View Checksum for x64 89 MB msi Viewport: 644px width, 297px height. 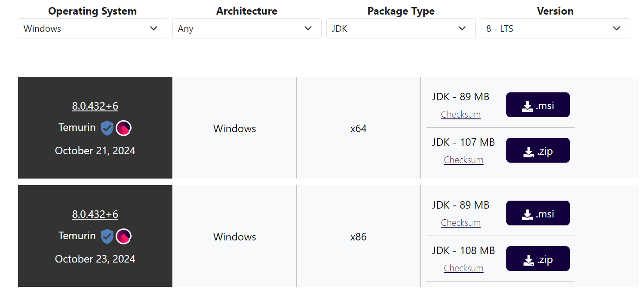coord(460,114)
